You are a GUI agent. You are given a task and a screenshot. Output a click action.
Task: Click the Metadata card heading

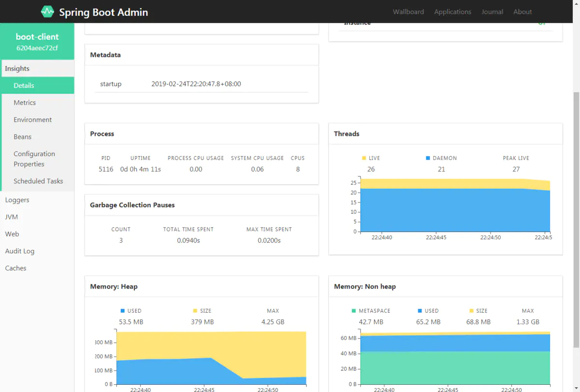click(x=105, y=55)
